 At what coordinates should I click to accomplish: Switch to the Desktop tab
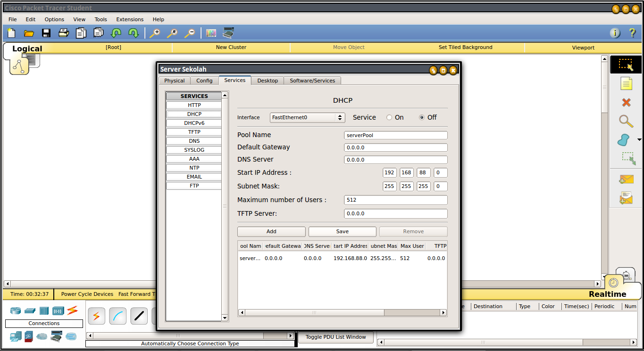268,81
